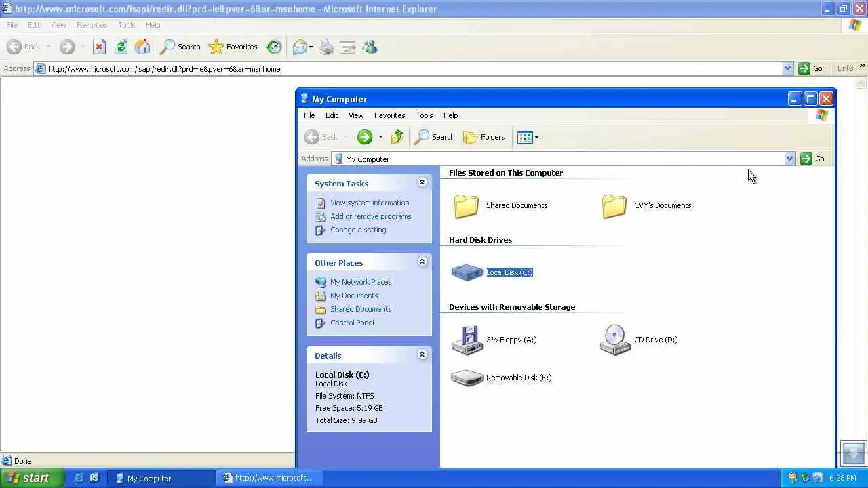Click the Messenger icon in Internet Explorer
Screen dimensions: 868x488
pyautogui.click(x=370, y=47)
